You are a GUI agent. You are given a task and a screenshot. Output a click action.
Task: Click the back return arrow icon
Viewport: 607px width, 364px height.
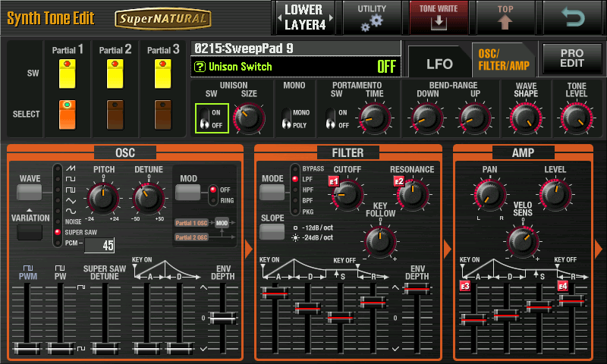tap(572, 18)
